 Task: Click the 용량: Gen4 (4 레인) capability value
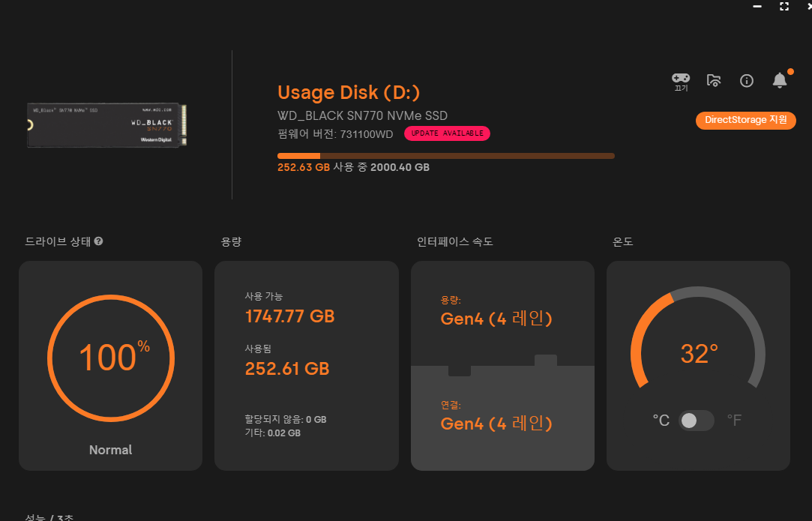496,319
